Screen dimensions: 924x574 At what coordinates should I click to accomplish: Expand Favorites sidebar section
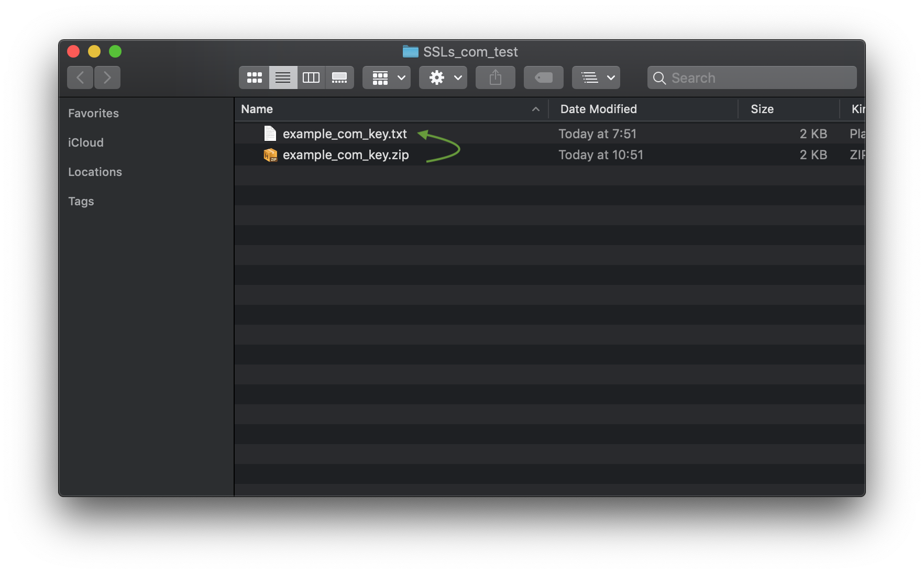pos(93,113)
